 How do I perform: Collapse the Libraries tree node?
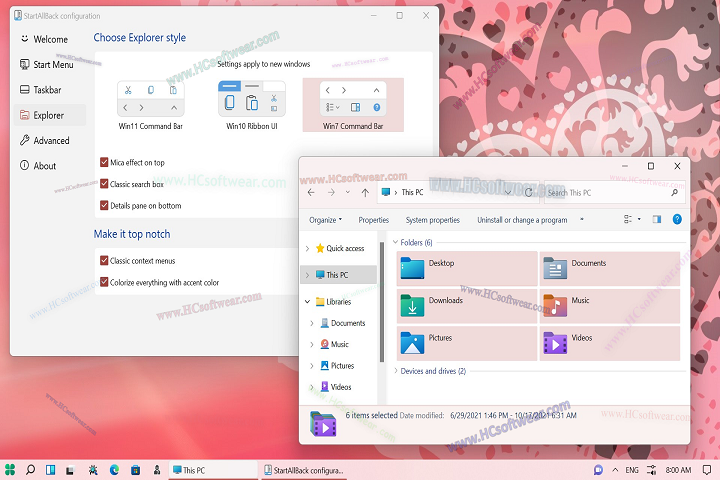pos(307,302)
